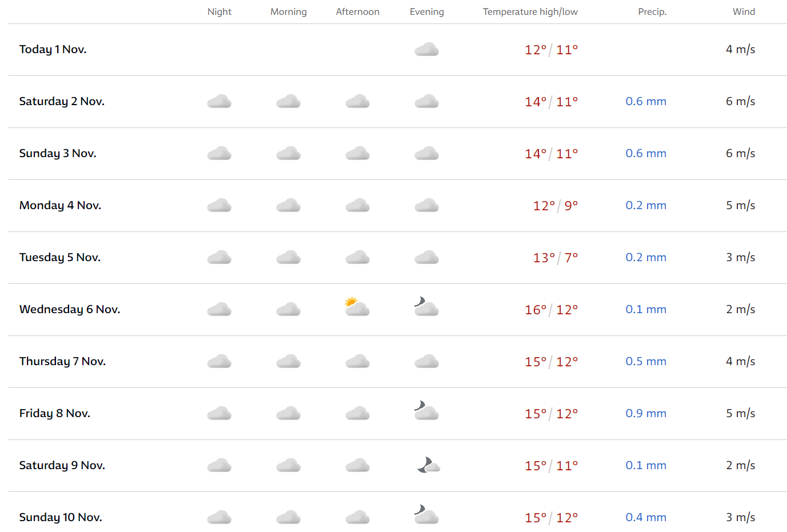Click Wednesday 6 Nov. evening moon-cloud icon
The image size is (787, 532).
(426, 307)
